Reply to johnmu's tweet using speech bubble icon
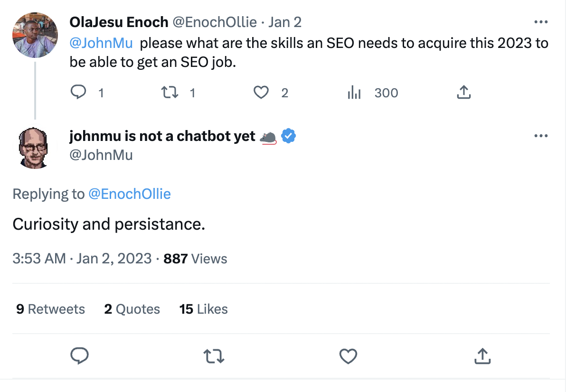566x392 pixels. (x=80, y=355)
